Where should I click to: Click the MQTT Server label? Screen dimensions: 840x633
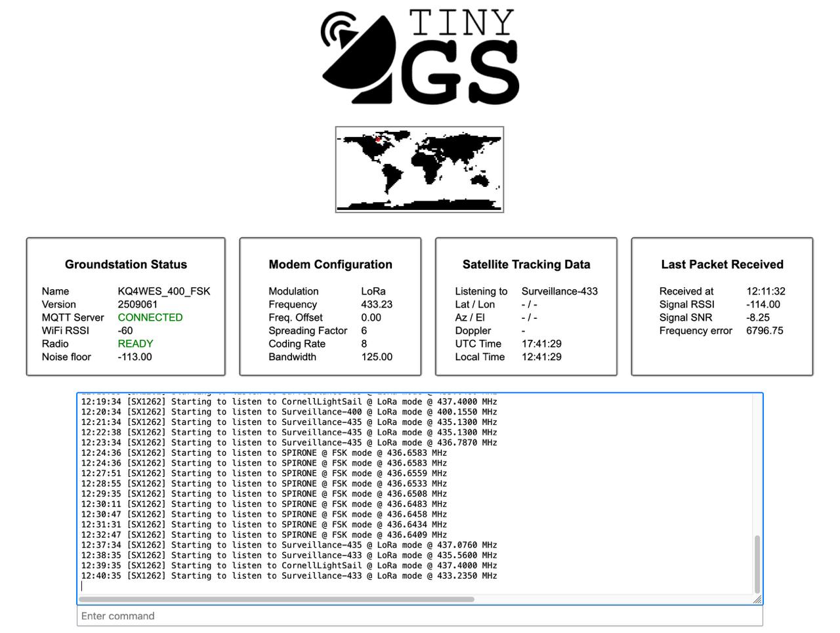73,317
